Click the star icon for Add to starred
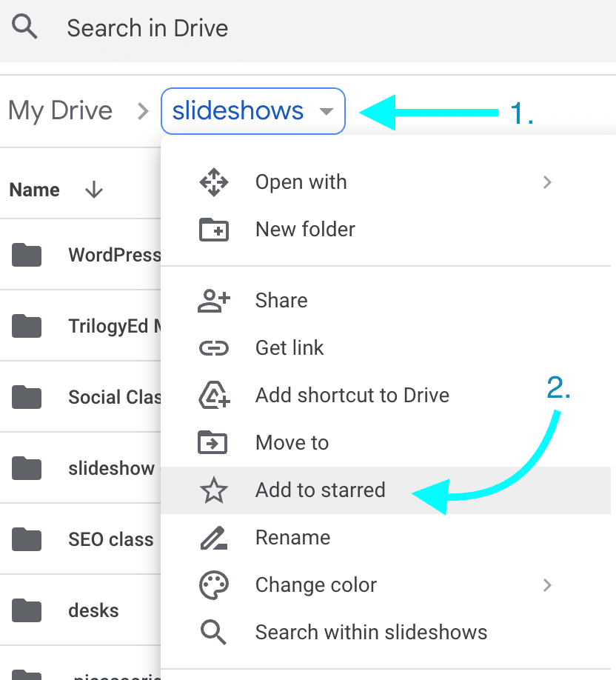This screenshot has width=616, height=680. (214, 490)
